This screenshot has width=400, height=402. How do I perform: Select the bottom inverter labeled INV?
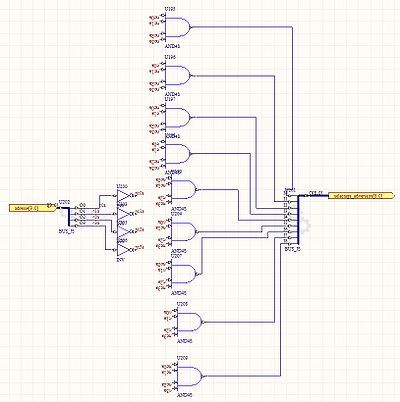(122, 250)
